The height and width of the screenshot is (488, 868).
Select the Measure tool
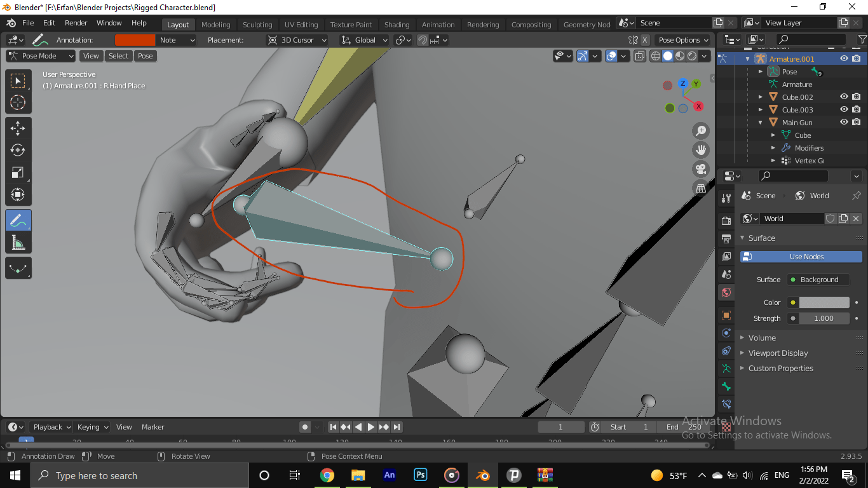coord(18,242)
